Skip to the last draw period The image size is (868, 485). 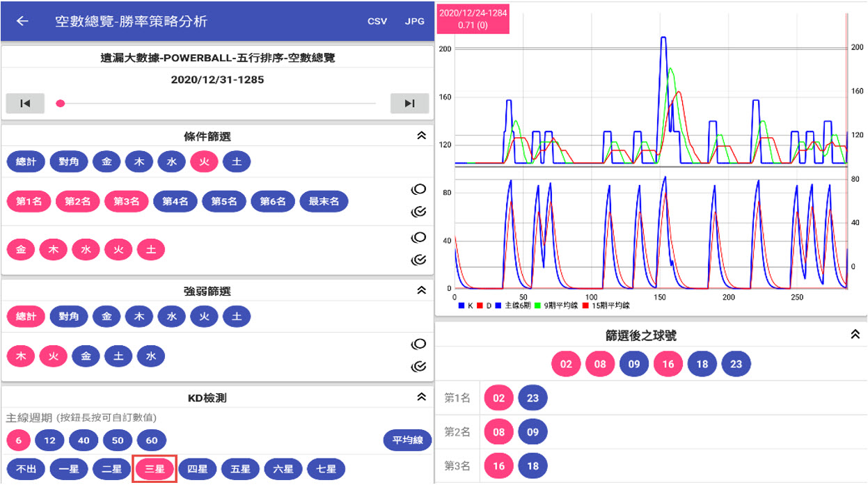tap(409, 104)
